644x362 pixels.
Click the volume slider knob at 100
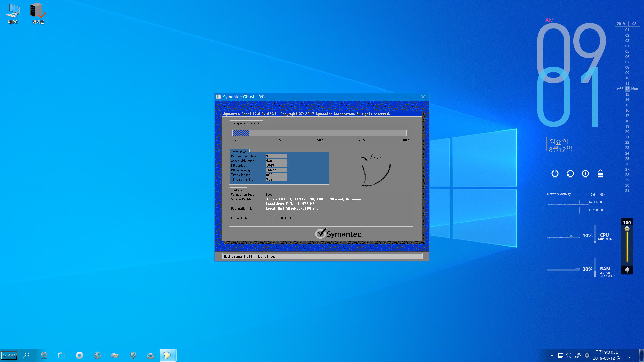point(627,229)
